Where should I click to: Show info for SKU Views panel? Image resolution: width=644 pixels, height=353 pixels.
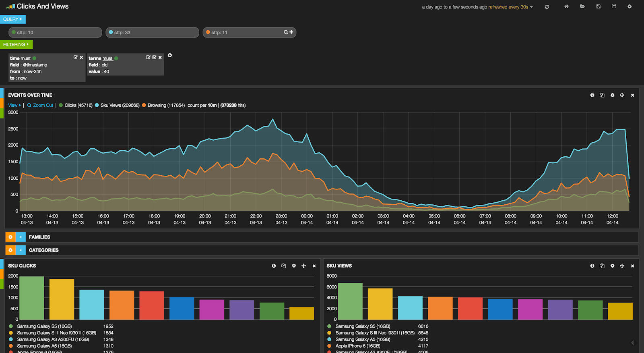click(592, 266)
